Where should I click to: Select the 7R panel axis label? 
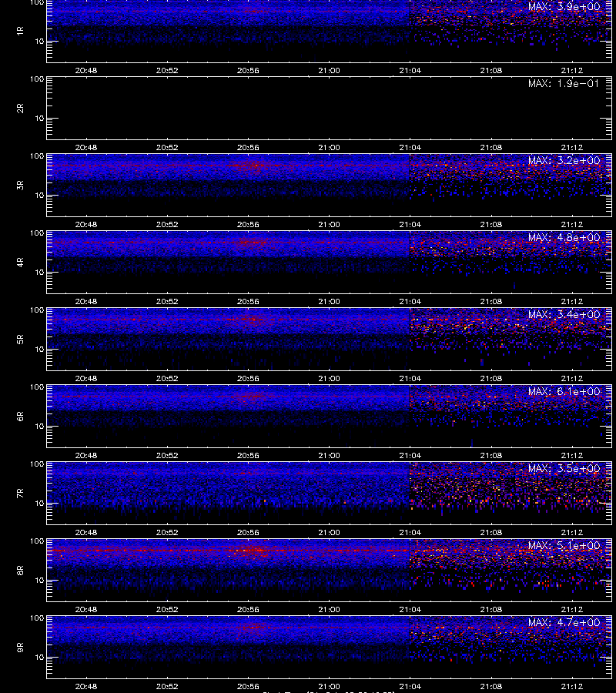coord(20,494)
